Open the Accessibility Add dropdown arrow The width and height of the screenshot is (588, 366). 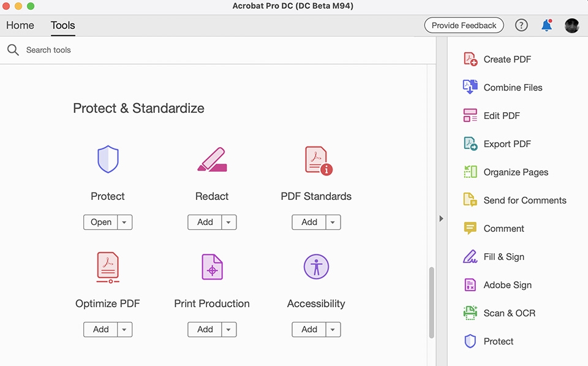coord(333,330)
